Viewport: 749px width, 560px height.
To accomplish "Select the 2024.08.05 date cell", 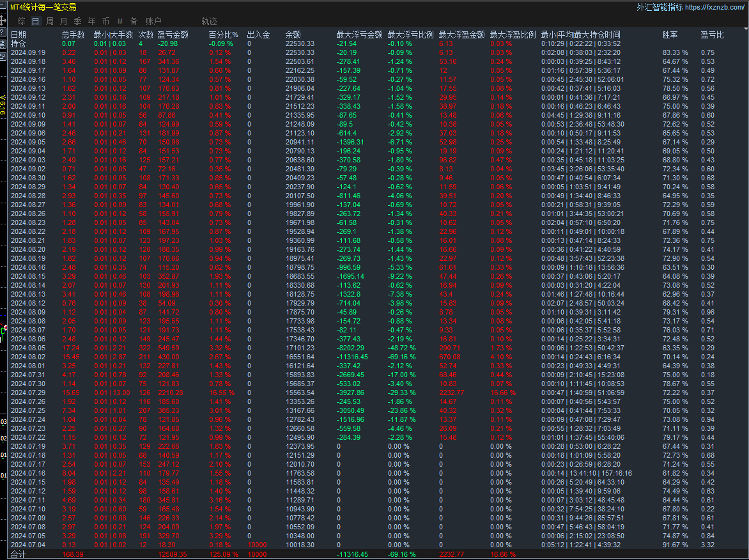I will 28,348.
